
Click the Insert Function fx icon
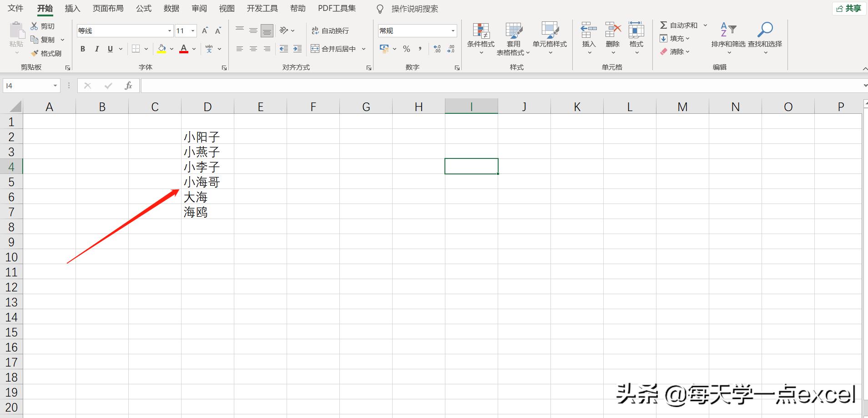128,86
